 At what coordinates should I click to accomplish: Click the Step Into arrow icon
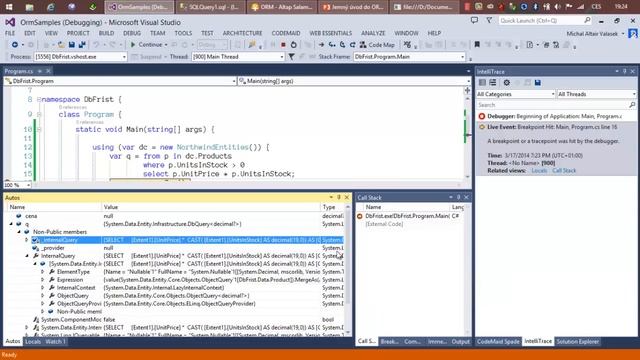332,45
